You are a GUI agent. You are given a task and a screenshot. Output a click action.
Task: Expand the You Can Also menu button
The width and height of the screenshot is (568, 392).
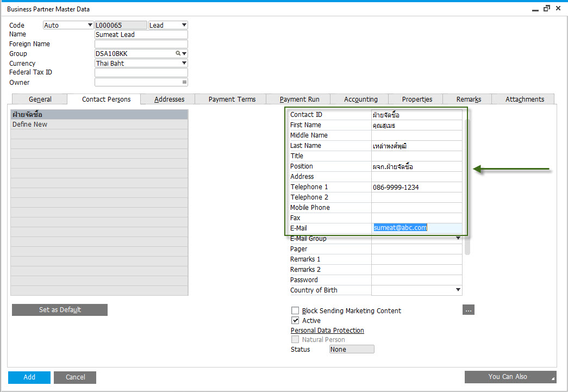click(x=510, y=377)
